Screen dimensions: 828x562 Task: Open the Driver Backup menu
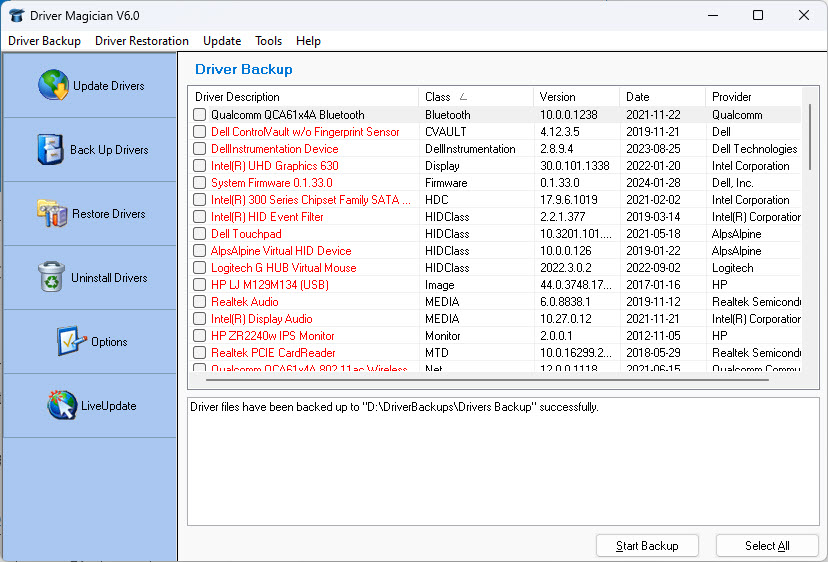tap(44, 41)
